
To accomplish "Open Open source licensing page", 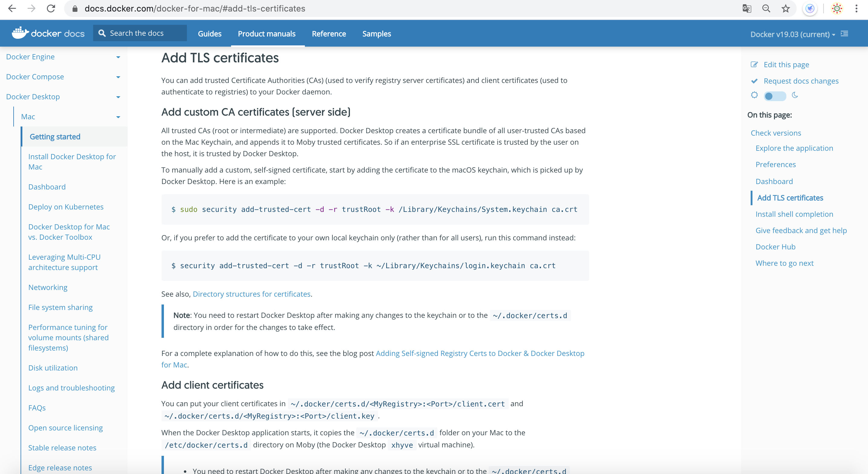I will click(x=65, y=427).
